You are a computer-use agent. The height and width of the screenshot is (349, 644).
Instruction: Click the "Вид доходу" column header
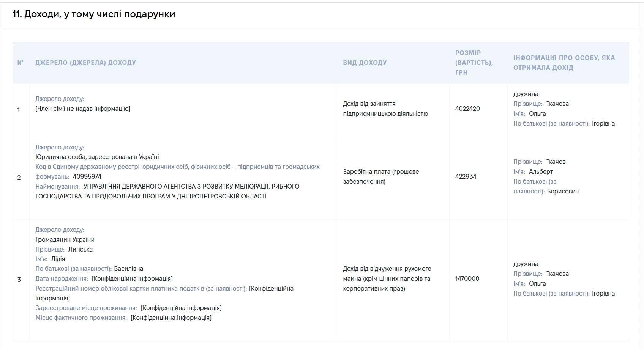point(365,63)
